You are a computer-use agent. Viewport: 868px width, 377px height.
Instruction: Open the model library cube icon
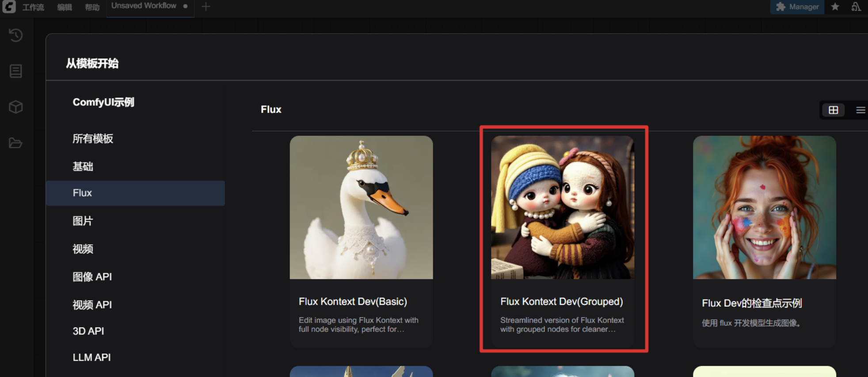(x=16, y=107)
